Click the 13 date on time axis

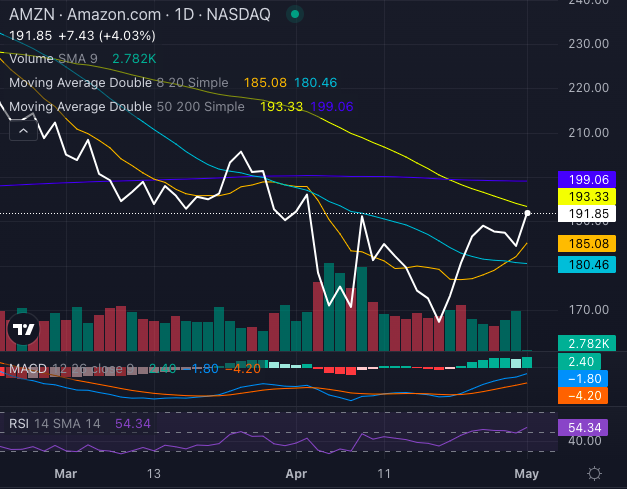pos(154,474)
